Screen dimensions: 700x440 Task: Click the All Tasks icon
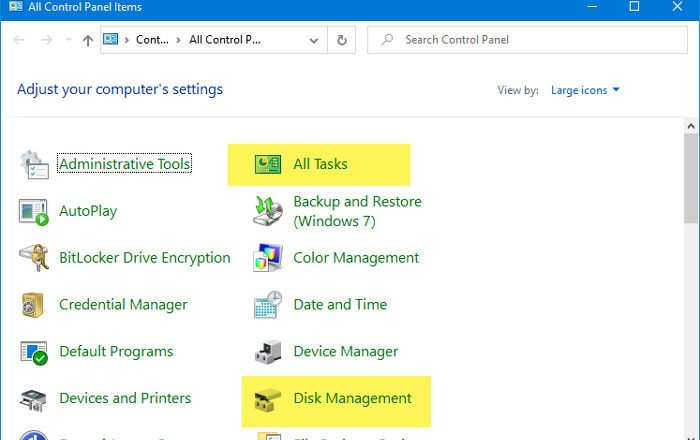(267, 164)
